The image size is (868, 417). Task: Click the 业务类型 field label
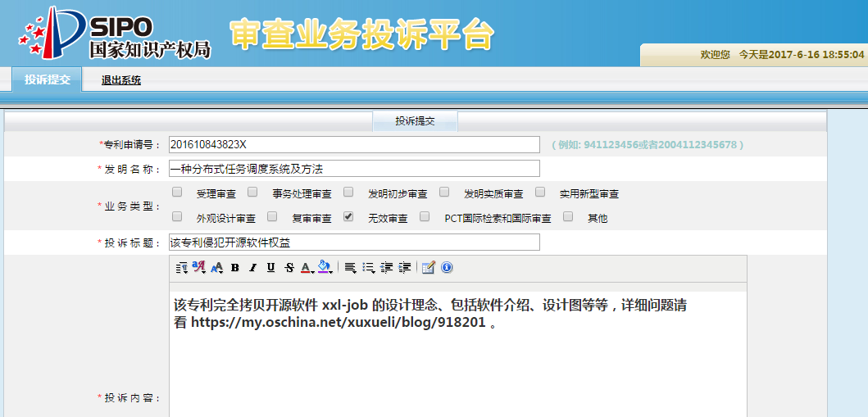(129, 206)
